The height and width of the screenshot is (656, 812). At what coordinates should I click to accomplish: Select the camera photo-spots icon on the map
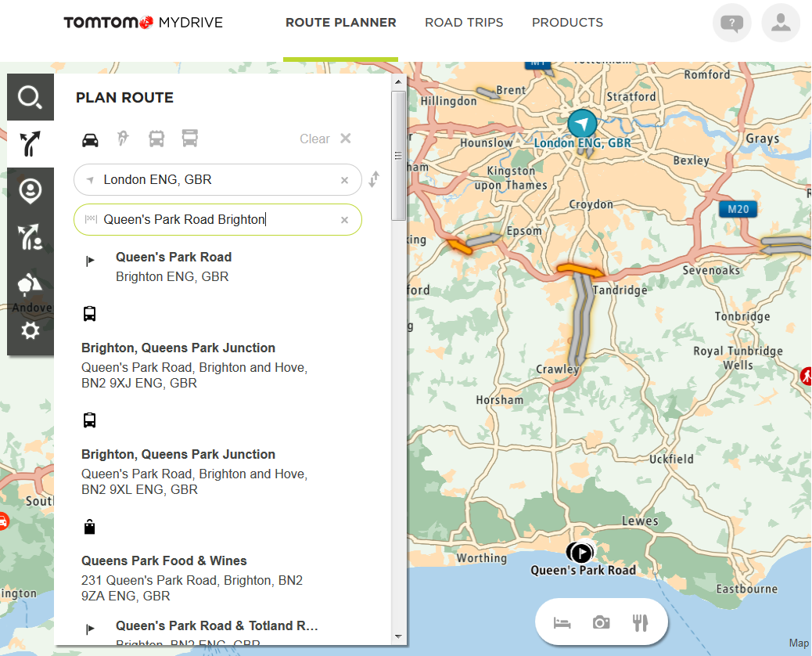click(x=601, y=621)
